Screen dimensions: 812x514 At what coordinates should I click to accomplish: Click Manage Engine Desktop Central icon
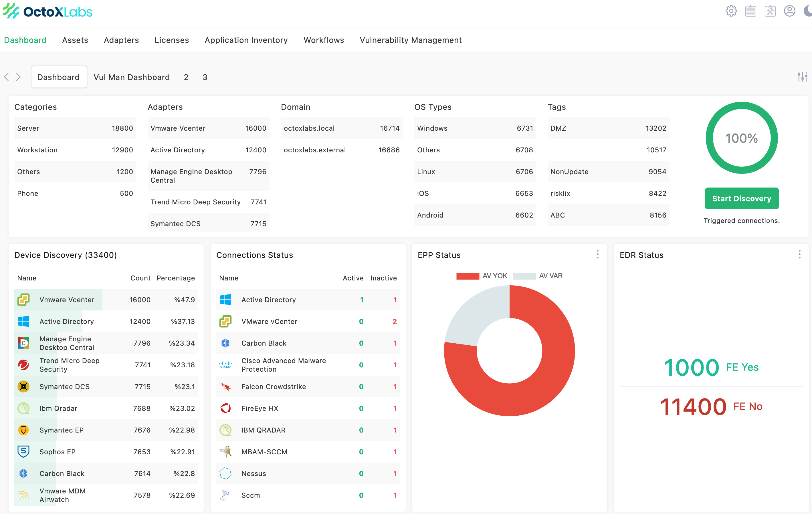[23, 343]
